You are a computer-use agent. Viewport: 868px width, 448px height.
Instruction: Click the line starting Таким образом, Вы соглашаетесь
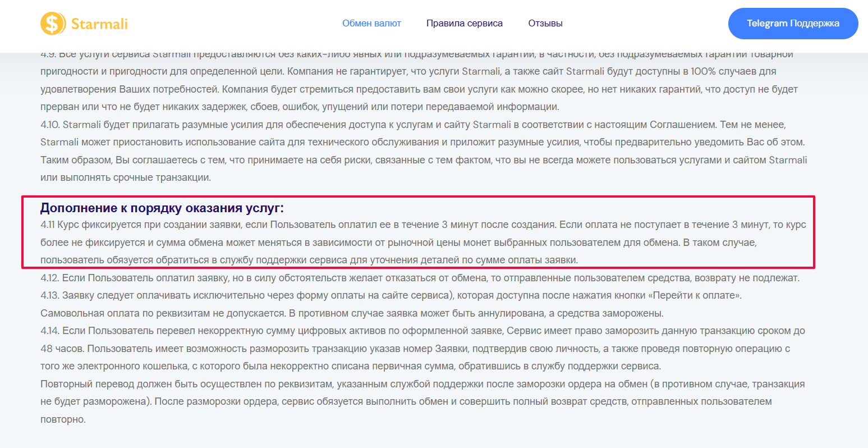424,160
